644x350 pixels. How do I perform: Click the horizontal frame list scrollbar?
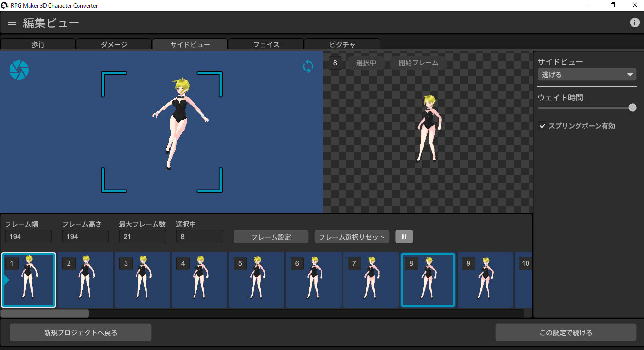[44, 313]
